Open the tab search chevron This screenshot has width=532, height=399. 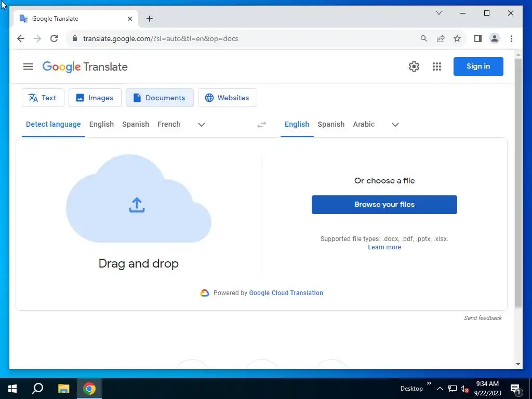[438, 13]
